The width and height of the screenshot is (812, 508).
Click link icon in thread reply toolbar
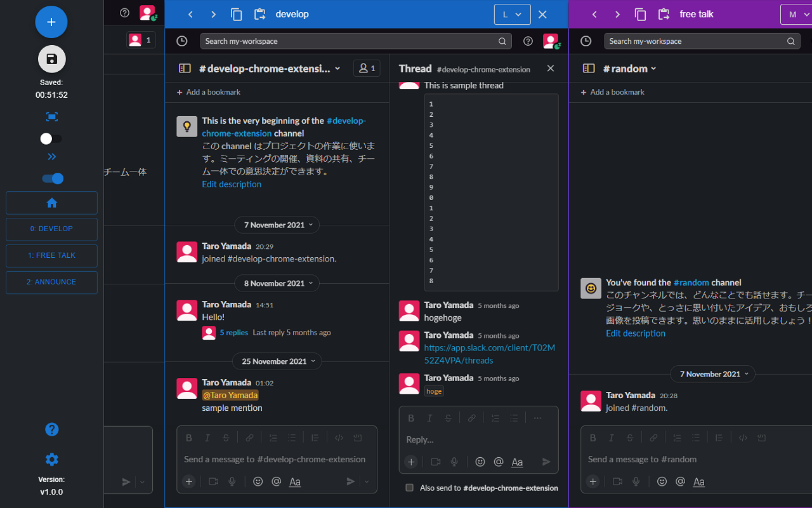472,418
